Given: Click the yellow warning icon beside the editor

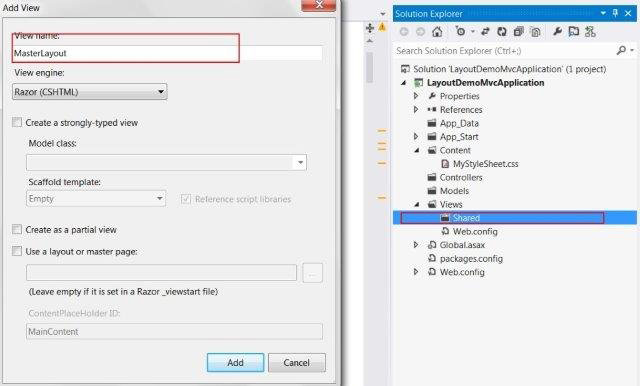Looking at the screenshot, I should point(382,27).
